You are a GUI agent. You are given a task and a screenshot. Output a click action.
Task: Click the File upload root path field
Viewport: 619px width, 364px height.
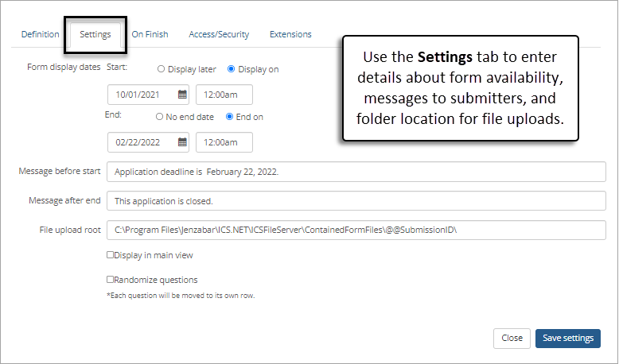(356, 230)
